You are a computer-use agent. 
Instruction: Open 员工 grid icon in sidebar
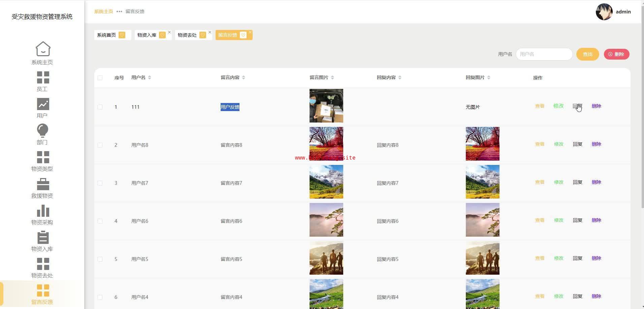pyautogui.click(x=43, y=77)
